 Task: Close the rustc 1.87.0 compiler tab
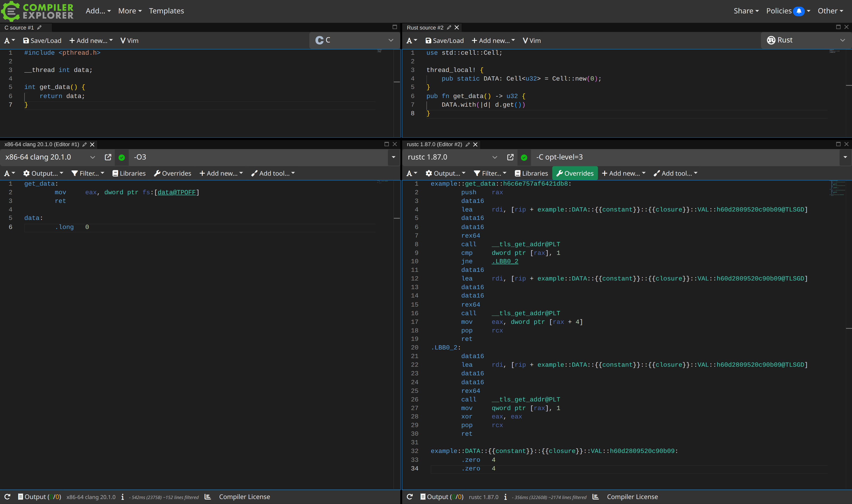click(476, 144)
